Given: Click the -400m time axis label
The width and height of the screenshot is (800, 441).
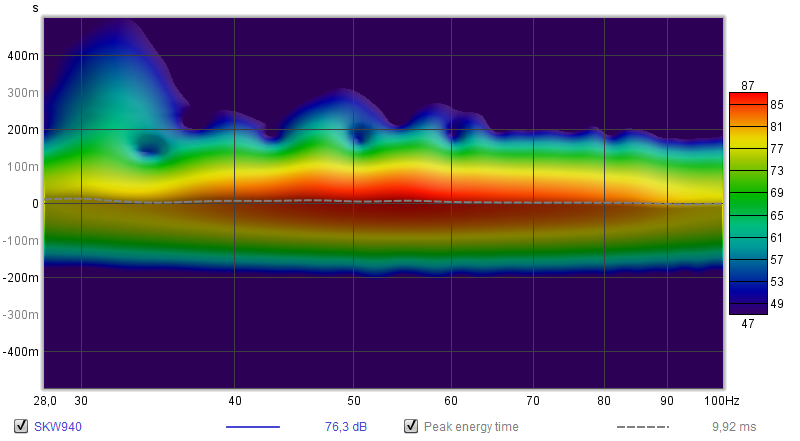Looking at the screenshot, I should click(21, 352).
